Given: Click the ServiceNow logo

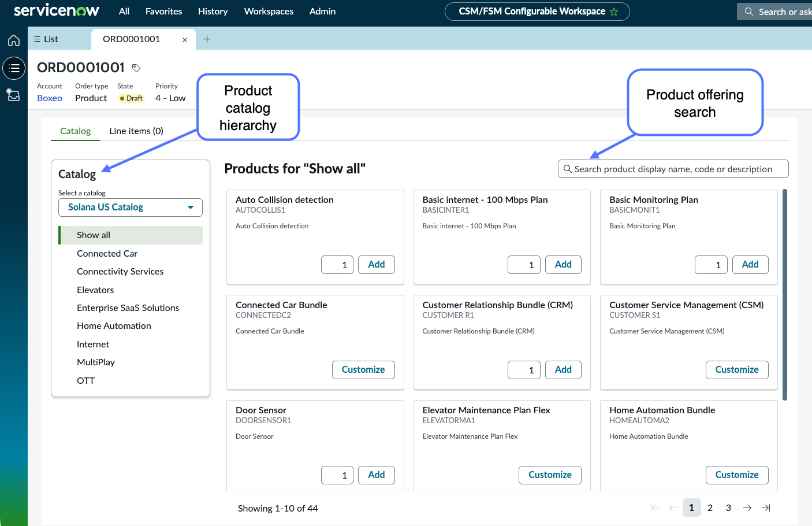Looking at the screenshot, I should 57,11.
